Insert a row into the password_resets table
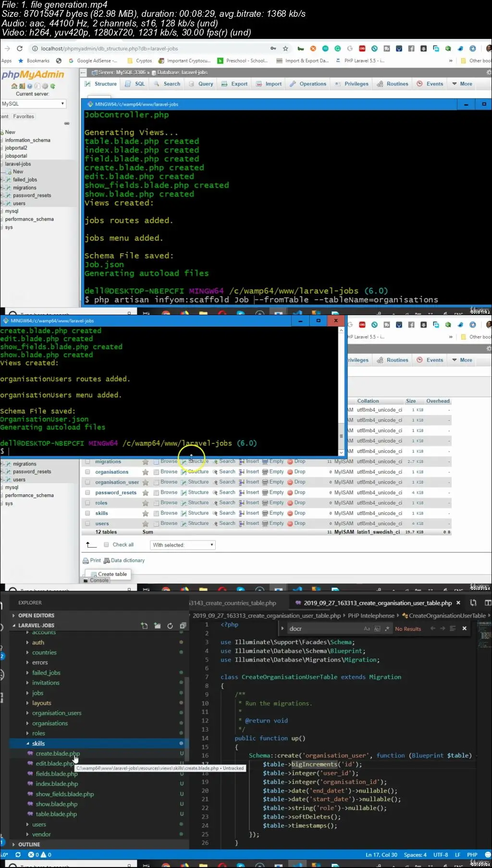This screenshot has width=492, height=868. tap(249, 492)
